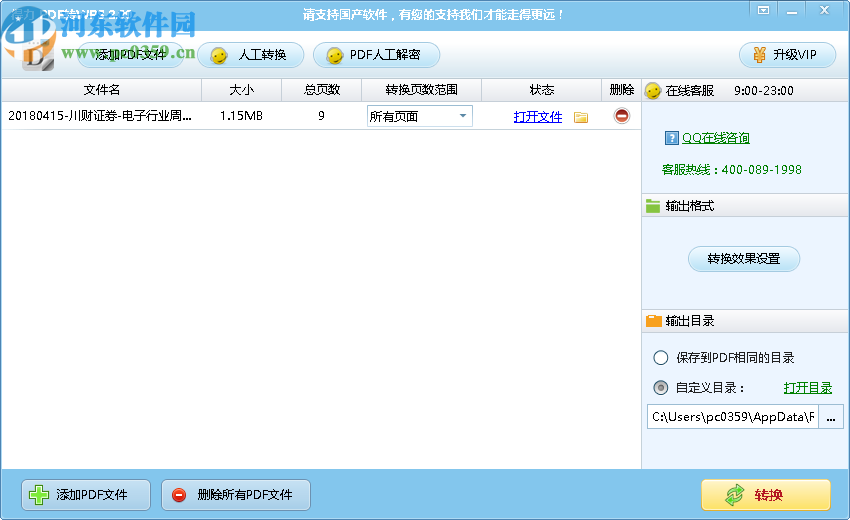The height and width of the screenshot is (520, 850).
Task: Click the 输出格式 green folder icon
Action: 653,206
